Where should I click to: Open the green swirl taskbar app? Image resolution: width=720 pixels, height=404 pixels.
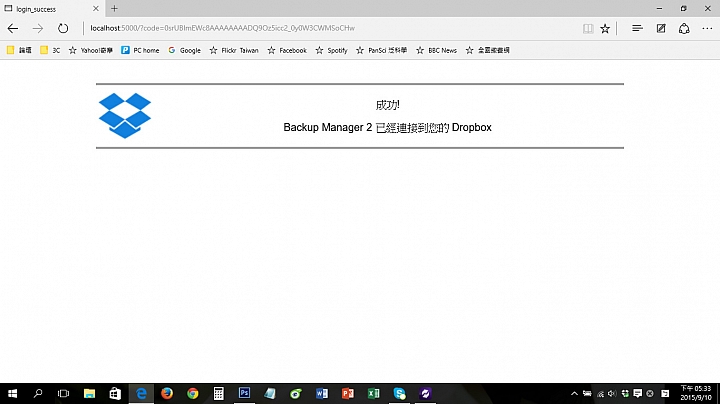click(296, 393)
